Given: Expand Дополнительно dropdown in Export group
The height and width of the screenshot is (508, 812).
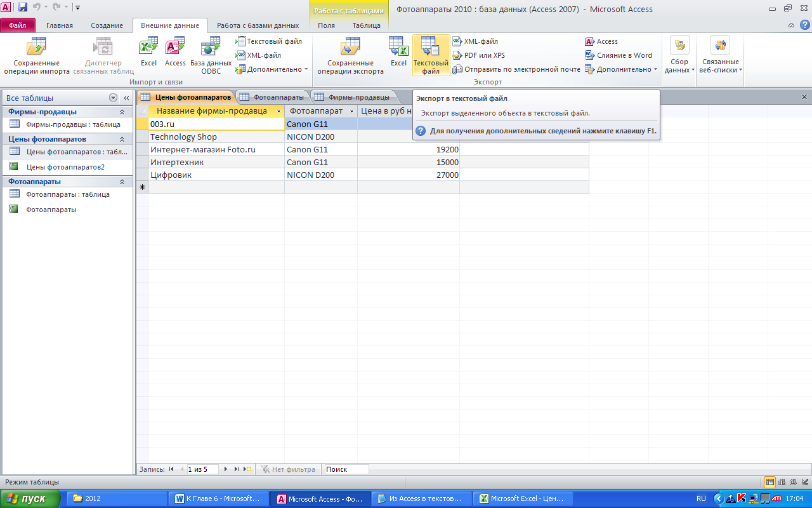Looking at the screenshot, I should pyautogui.click(x=620, y=69).
